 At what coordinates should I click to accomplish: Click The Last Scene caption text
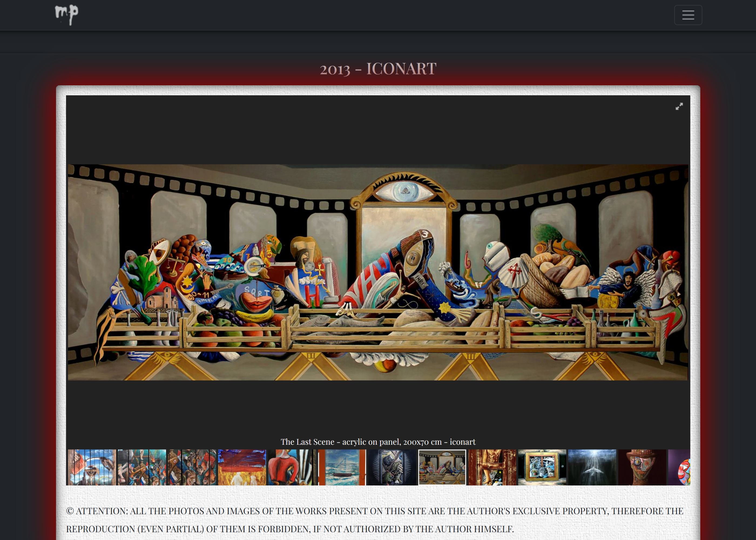pyautogui.click(x=378, y=441)
